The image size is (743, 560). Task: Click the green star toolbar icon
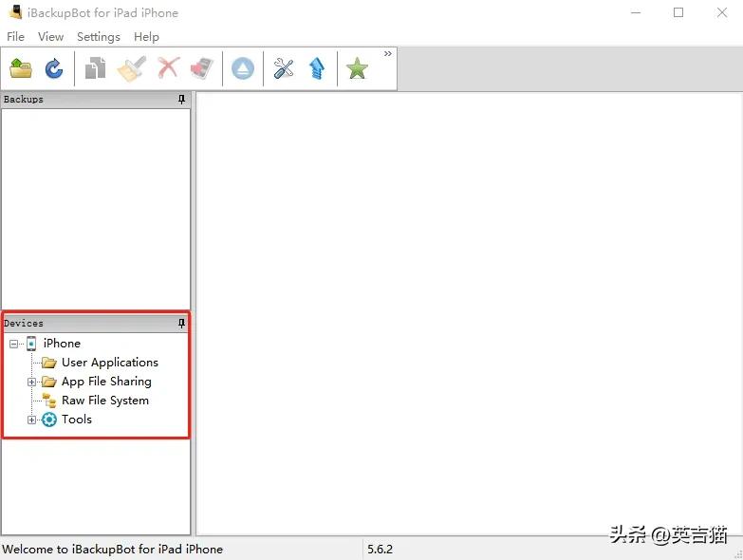(357, 68)
